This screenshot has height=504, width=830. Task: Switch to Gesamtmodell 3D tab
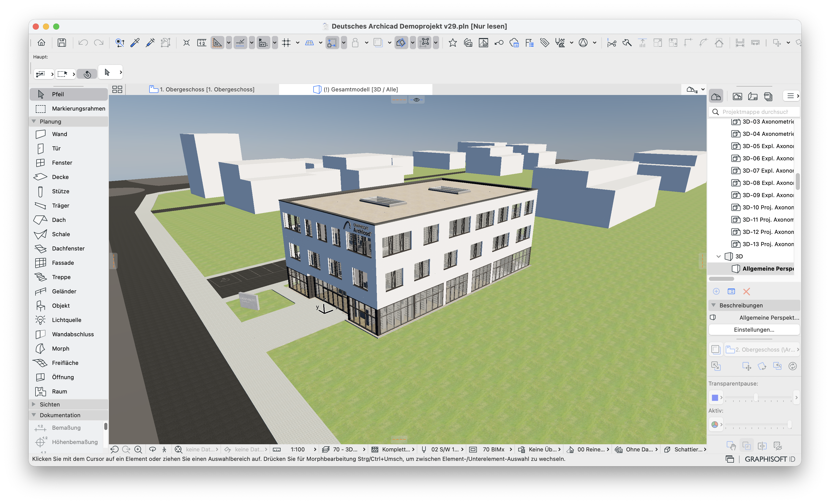pos(355,89)
